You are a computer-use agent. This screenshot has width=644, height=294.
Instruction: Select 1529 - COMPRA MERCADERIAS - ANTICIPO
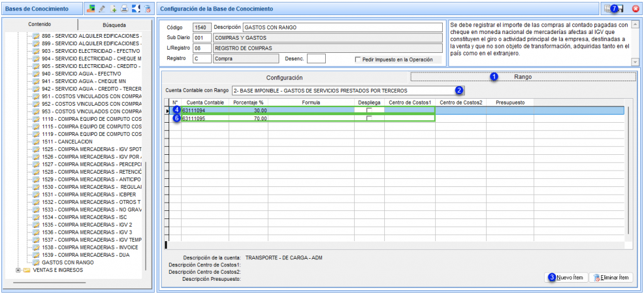(x=91, y=179)
